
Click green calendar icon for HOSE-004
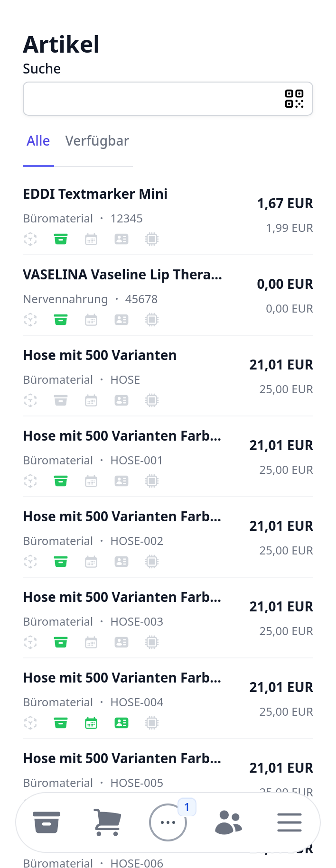tap(91, 723)
